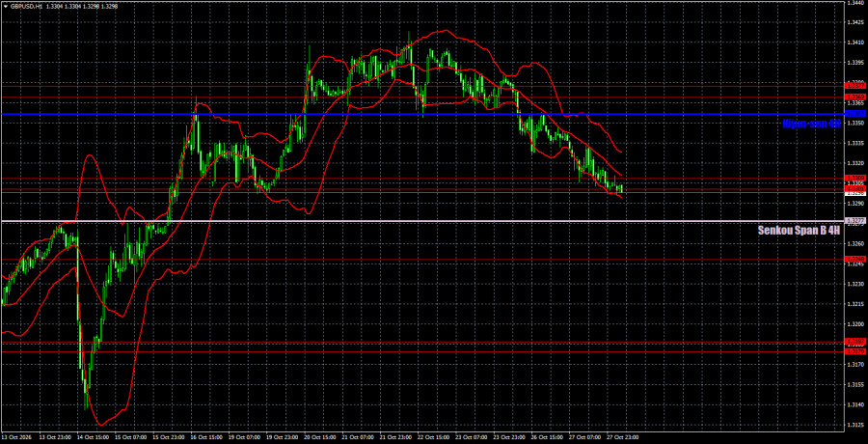Click the 22 Oct 15:00 time label
This screenshot has width=868, height=444.
tap(432, 438)
